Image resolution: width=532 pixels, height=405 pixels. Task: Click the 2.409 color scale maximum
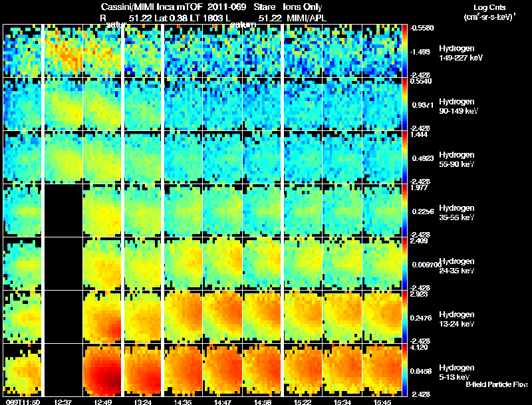(x=419, y=241)
